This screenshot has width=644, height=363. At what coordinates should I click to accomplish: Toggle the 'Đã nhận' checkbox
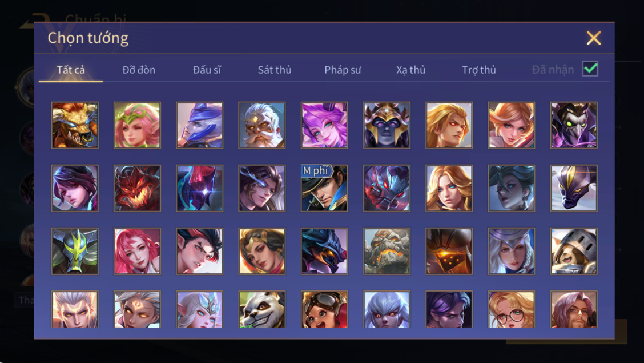click(x=590, y=69)
